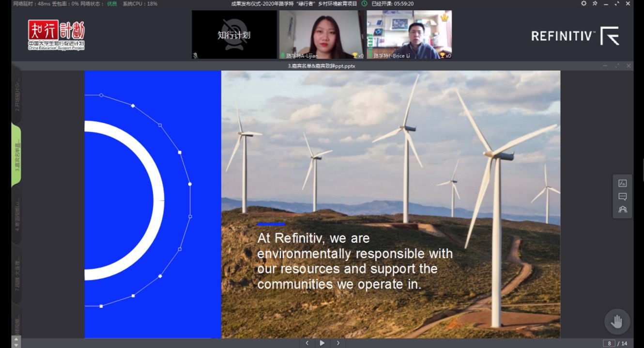Open the chat bubble icon
The height and width of the screenshot is (348, 644).
(x=623, y=196)
